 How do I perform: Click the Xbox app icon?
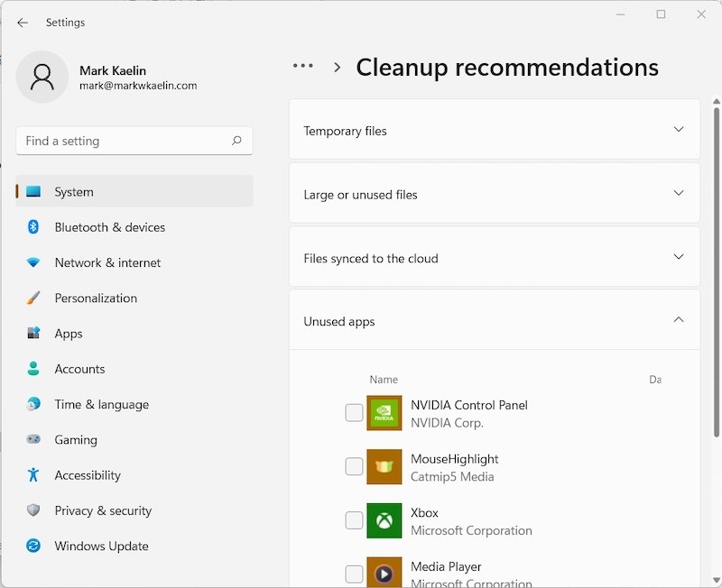(384, 521)
